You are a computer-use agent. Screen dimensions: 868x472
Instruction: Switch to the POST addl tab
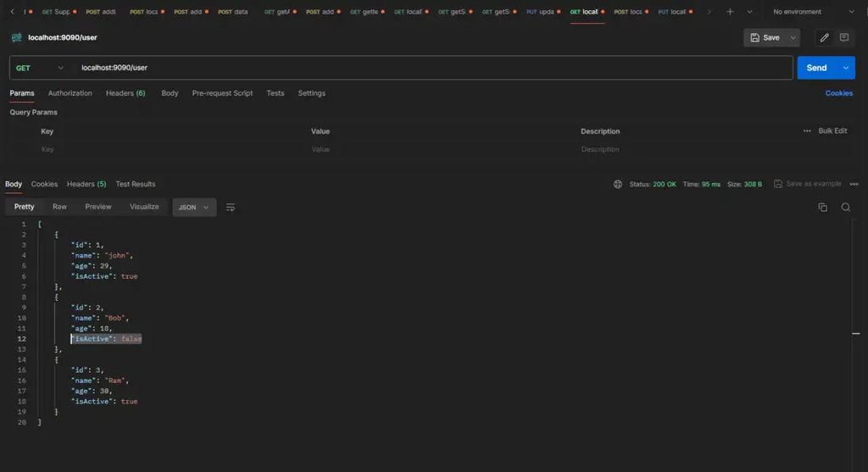pyautogui.click(x=101, y=12)
